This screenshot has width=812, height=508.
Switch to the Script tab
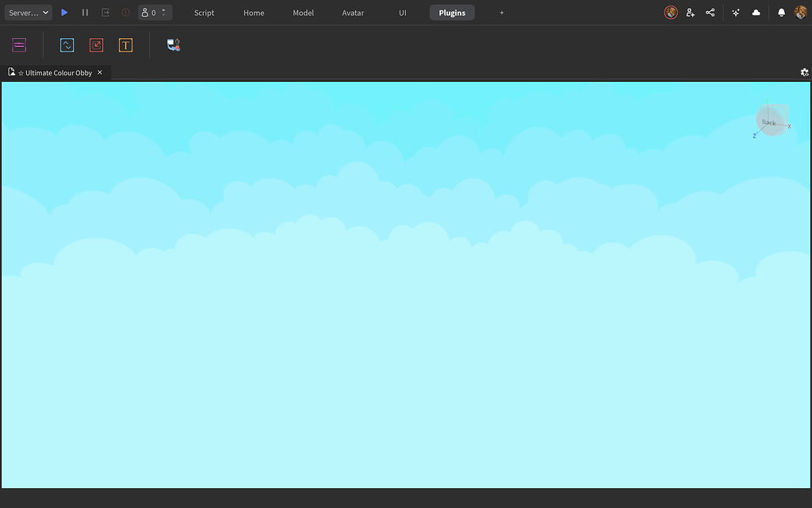coord(204,13)
